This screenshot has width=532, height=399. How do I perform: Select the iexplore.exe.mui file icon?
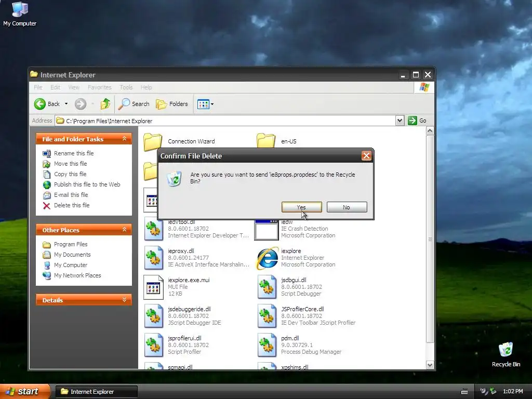pos(153,287)
